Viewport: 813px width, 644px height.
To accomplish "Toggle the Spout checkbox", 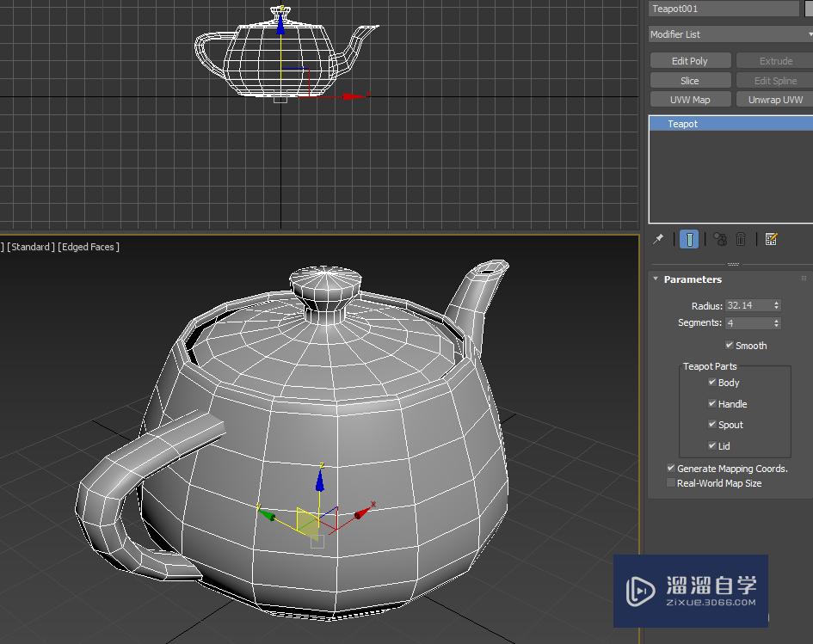I will pyautogui.click(x=712, y=425).
